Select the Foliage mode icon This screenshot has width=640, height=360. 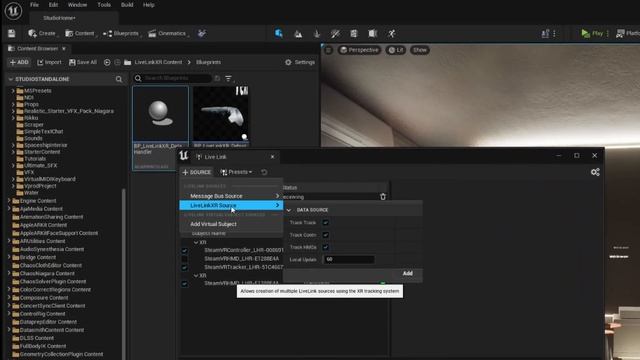[x=317, y=34]
